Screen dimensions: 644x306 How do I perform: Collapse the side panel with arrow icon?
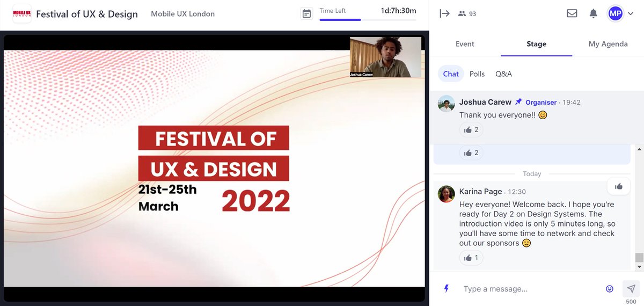(x=444, y=13)
